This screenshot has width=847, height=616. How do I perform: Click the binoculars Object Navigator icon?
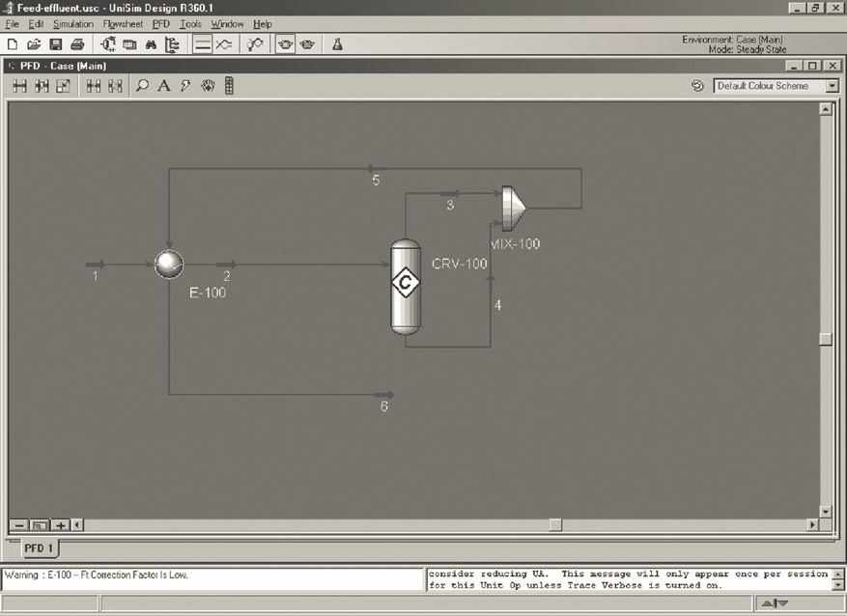pos(151,44)
